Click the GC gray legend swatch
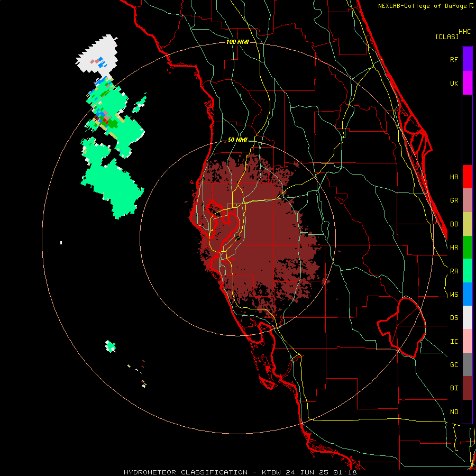Viewport: 476px width, 476px height. point(467,364)
